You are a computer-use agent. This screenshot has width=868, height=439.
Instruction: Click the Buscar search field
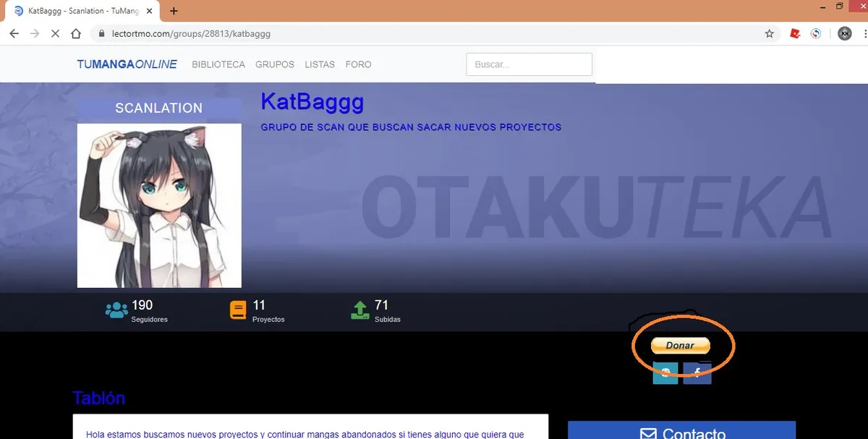pos(529,64)
